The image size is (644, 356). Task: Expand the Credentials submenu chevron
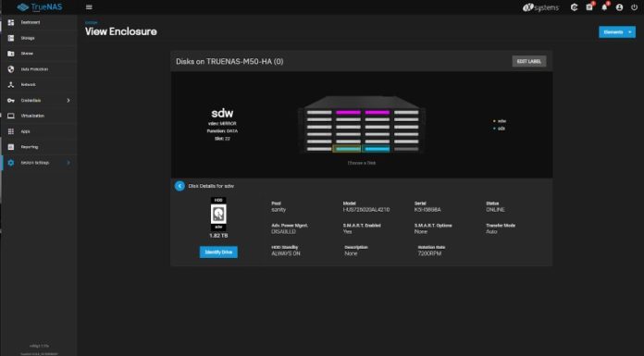pyautogui.click(x=68, y=100)
